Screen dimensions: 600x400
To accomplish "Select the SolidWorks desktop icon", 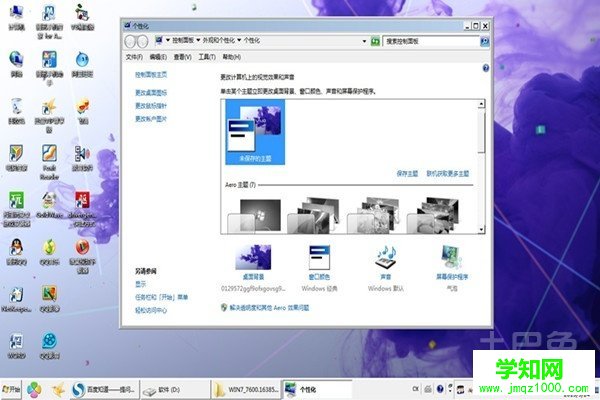I will [x=49, y=205].
